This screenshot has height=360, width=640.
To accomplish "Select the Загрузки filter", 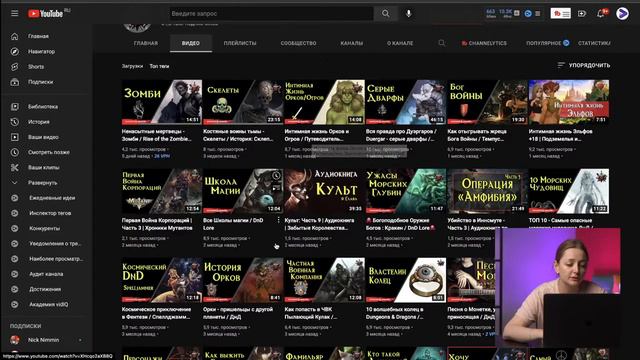I will (132, 66).
